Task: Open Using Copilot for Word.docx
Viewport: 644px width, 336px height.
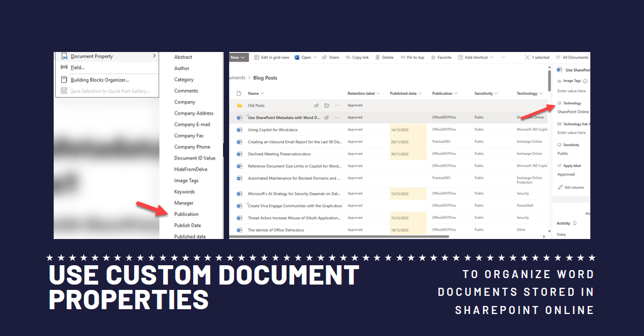Action: 272,130
